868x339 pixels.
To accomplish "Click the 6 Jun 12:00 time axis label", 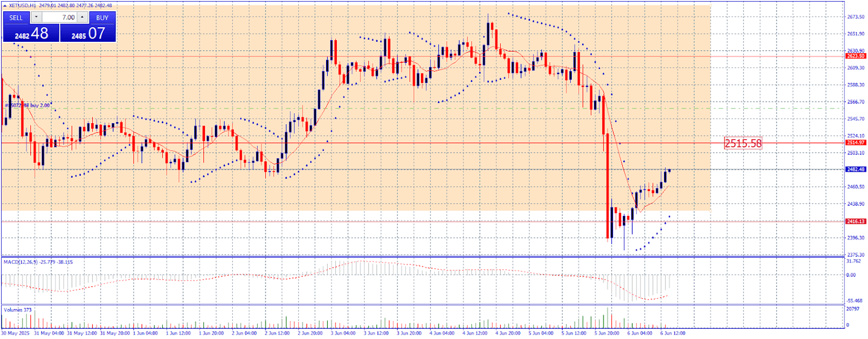I will coord(673,333).
